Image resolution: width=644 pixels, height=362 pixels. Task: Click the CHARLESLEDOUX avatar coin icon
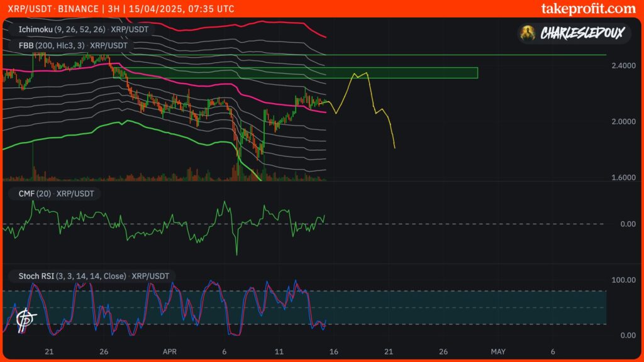pos(527,34)
